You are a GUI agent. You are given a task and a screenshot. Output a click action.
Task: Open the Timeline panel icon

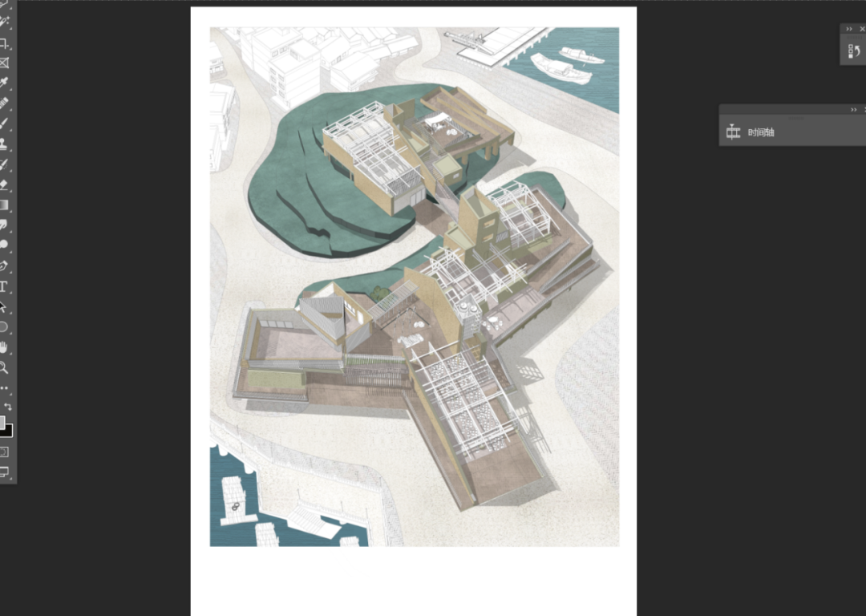(733, 132)
